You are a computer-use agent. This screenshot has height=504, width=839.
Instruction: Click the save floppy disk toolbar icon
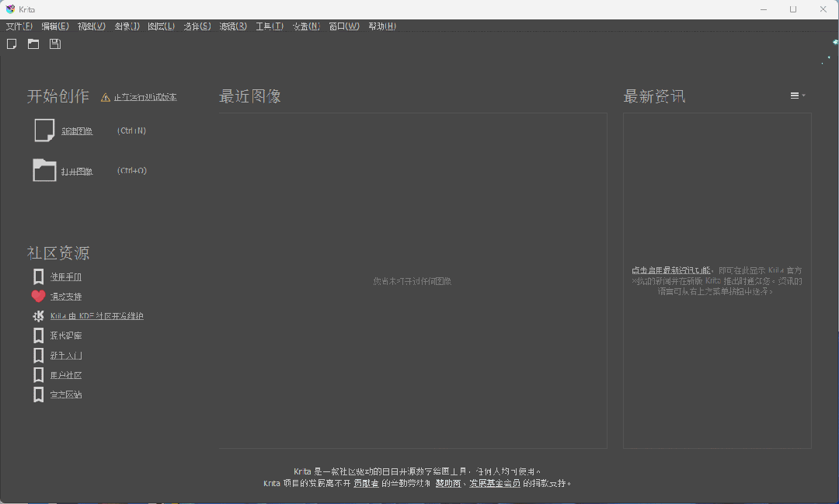pos(55,43)
